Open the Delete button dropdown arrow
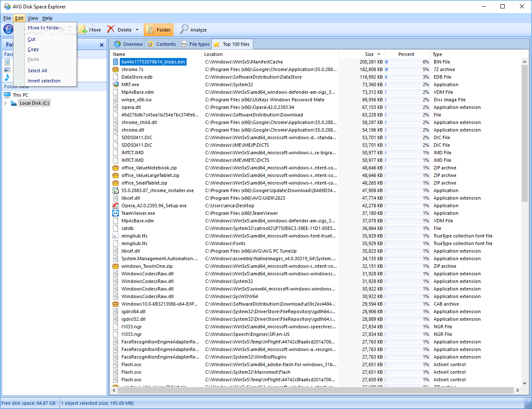Screen dimensions: 532x409 (137, 30)
